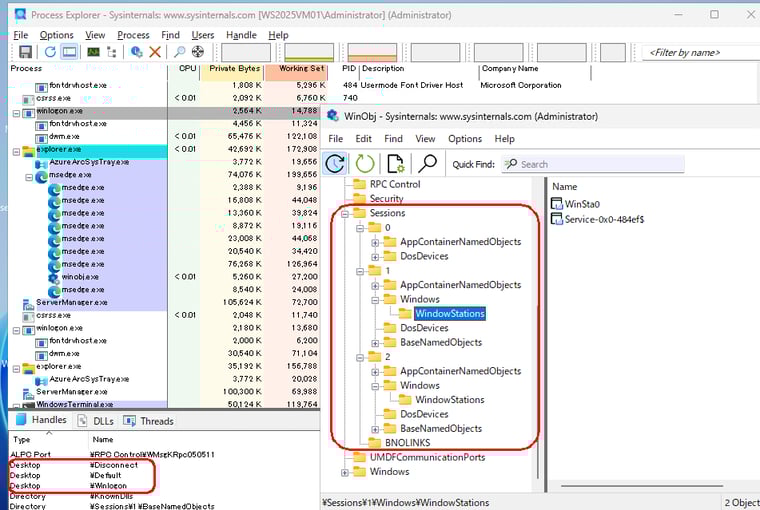The height and width of the screenshot is (510, 760).
Task: Open the Process menu in Process Explorer
Action: [x=133, y=35]
